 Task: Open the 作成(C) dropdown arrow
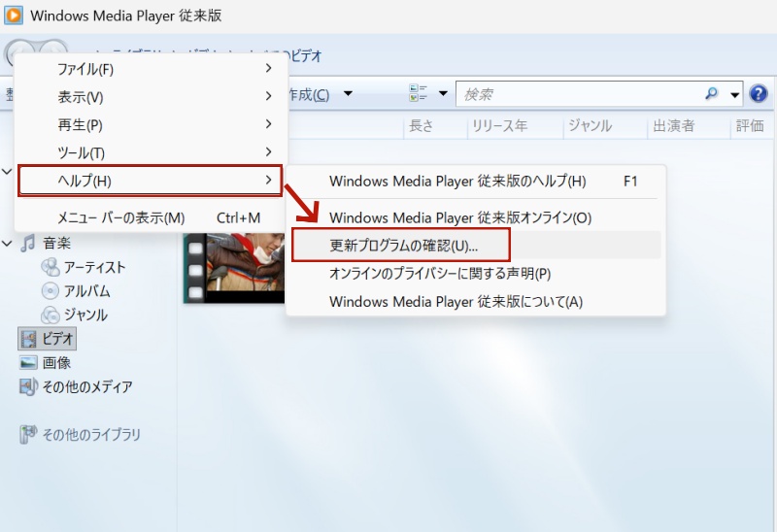click(x=348, y=93)
